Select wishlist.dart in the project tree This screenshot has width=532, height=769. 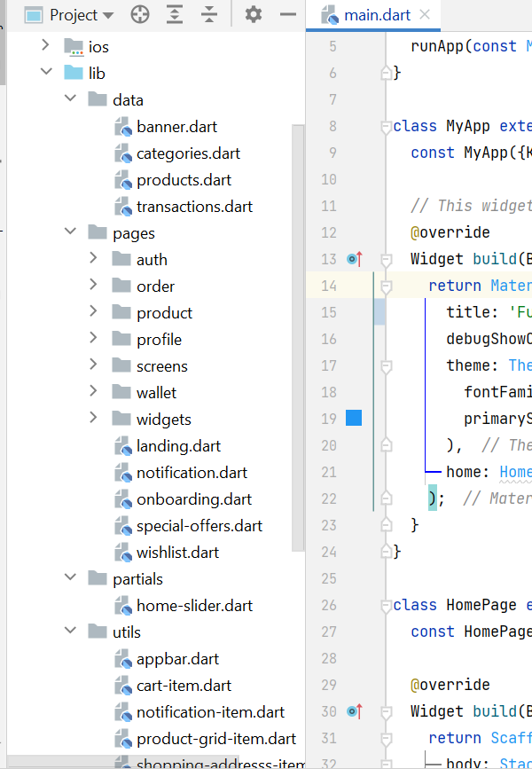177,552
